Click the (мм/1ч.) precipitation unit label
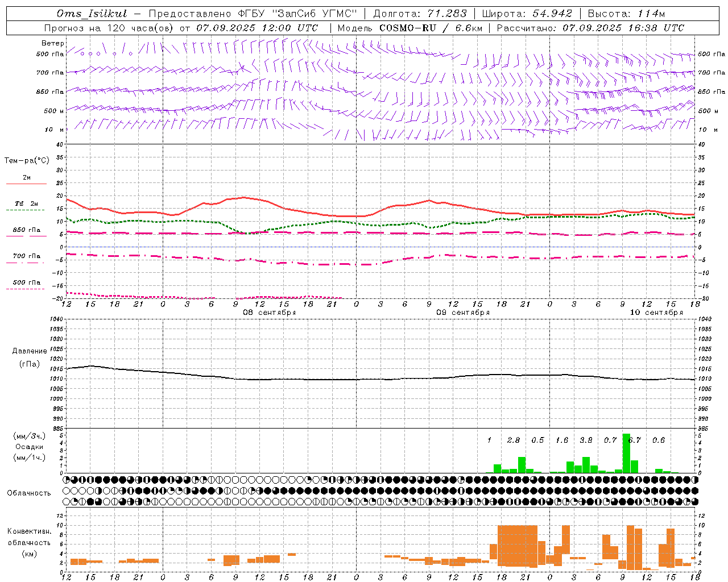This screenshot has width=728, height=582. click(30, 458)
